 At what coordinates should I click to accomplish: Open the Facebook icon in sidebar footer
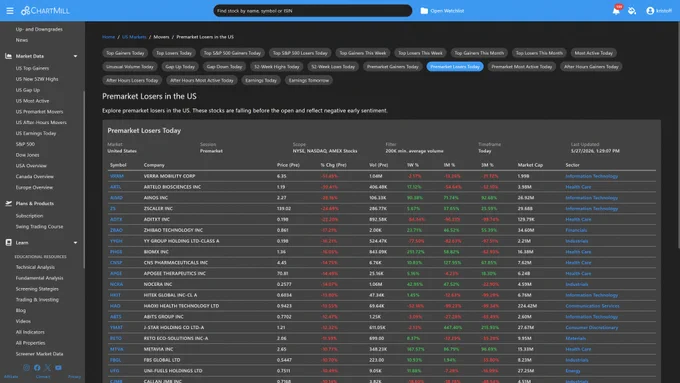(37, 367)
